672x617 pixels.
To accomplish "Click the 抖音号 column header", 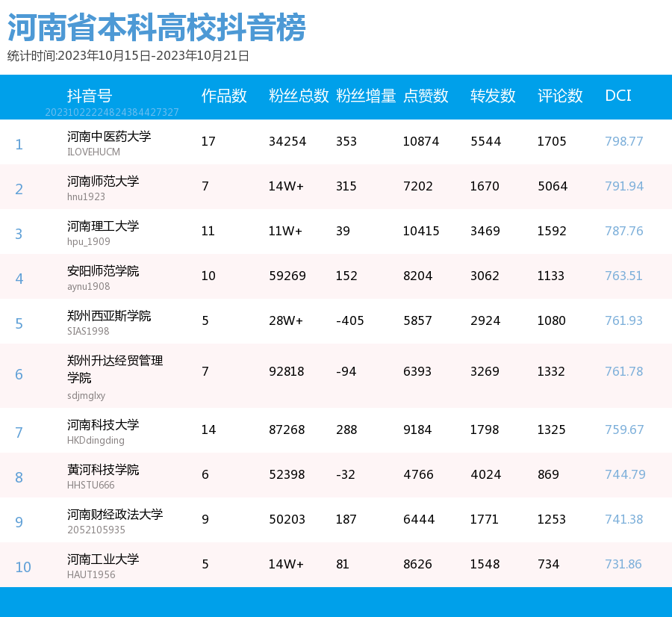I will click(90, 96).
